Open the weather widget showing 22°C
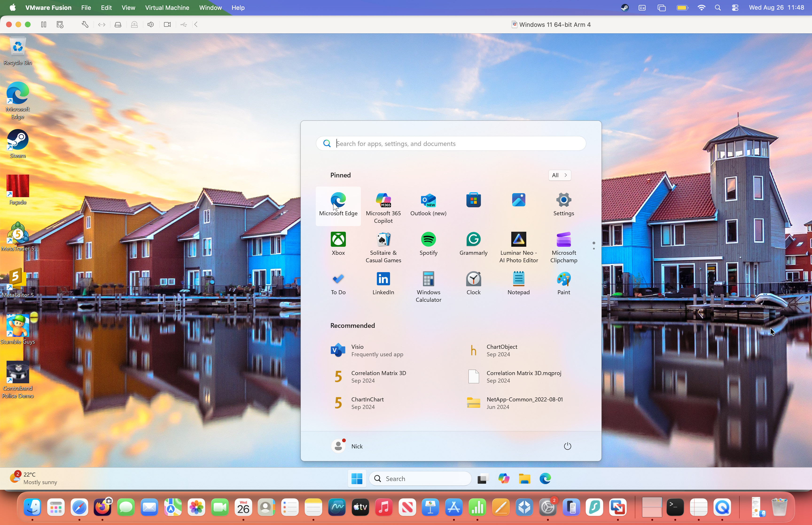The width and height of the screenshot is (812, 525). [x=33, y=478]
